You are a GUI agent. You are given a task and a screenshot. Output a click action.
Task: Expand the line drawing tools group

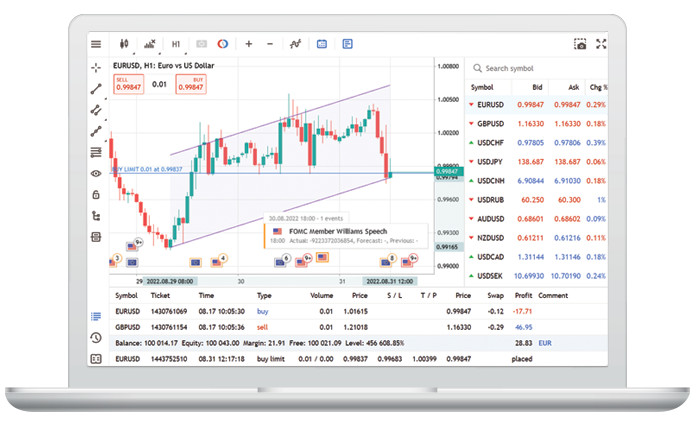[x=96, y=89]
